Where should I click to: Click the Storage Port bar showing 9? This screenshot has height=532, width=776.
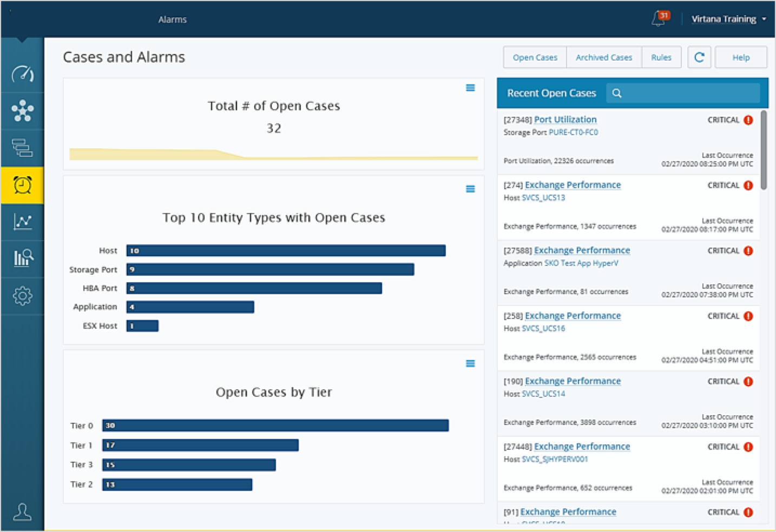270,269
